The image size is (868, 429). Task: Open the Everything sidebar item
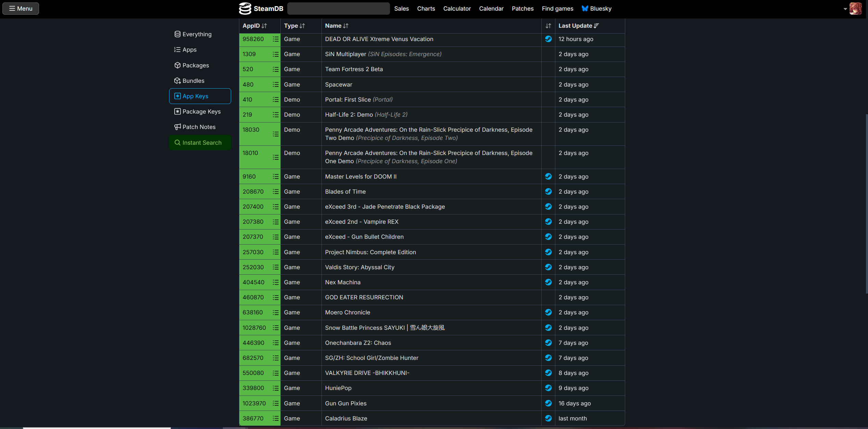(200, 34)
